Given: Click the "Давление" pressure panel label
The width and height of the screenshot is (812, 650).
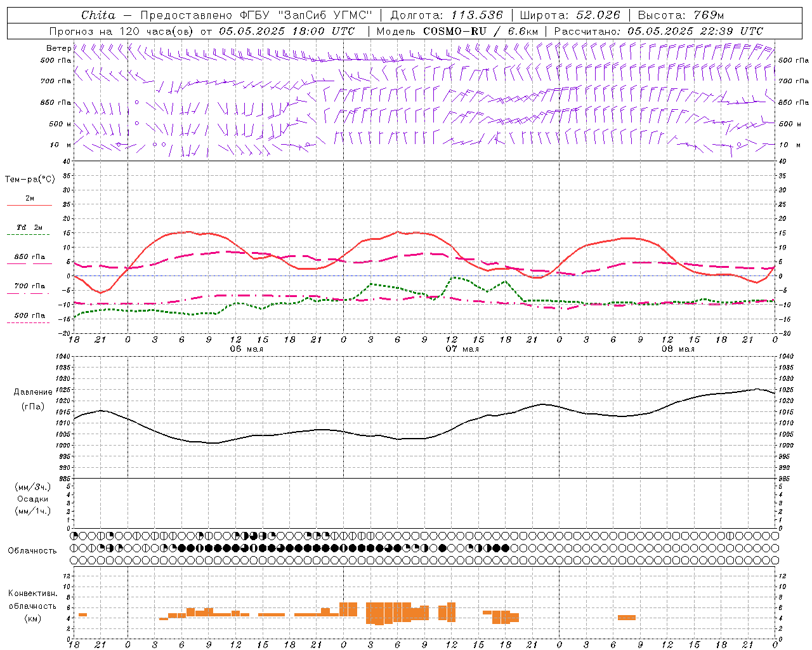Looking at the screenshot, I should point(33,392).
